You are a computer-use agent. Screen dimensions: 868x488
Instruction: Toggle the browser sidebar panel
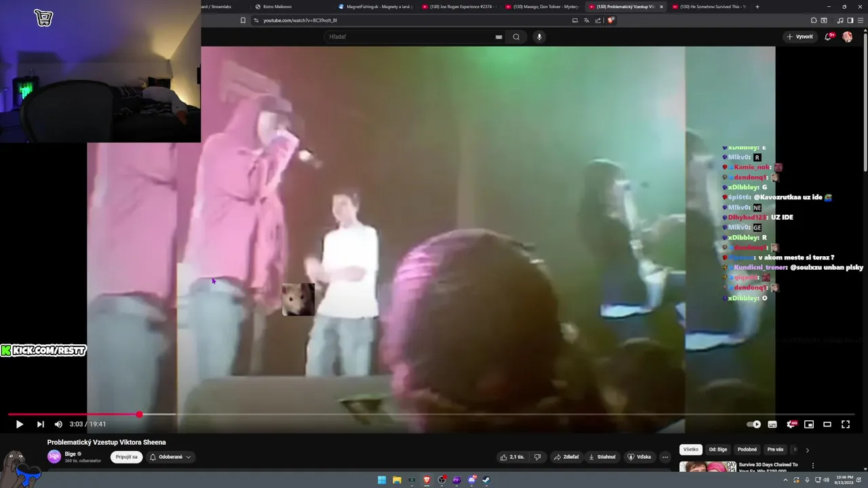tap(850, 20)
